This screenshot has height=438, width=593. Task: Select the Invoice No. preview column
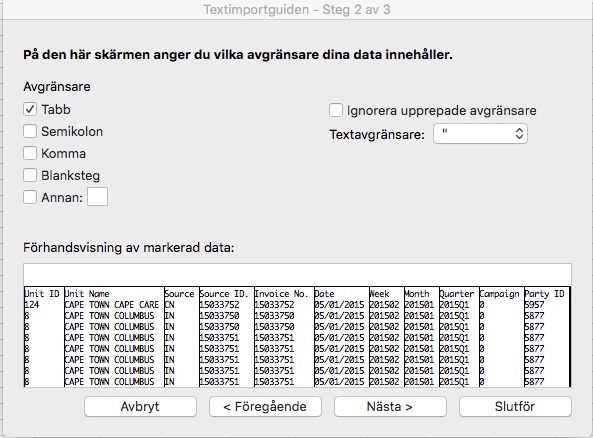coord(284,337)
